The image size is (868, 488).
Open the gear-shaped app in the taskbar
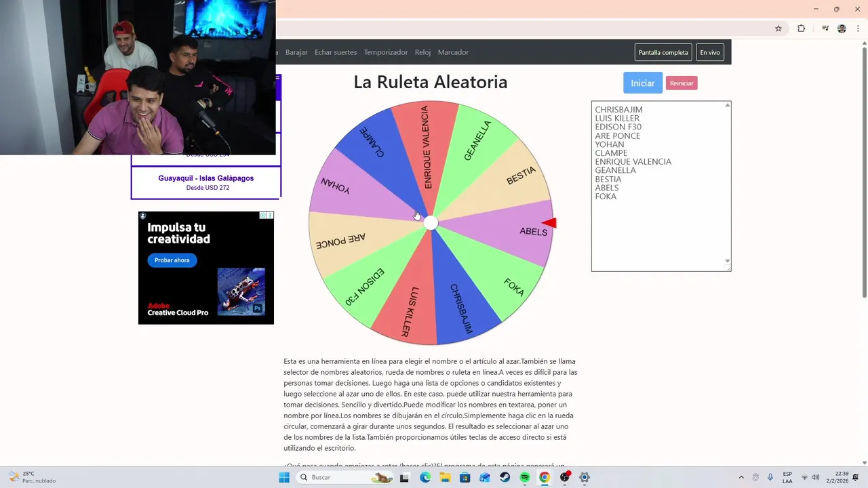tap(585, 477)
